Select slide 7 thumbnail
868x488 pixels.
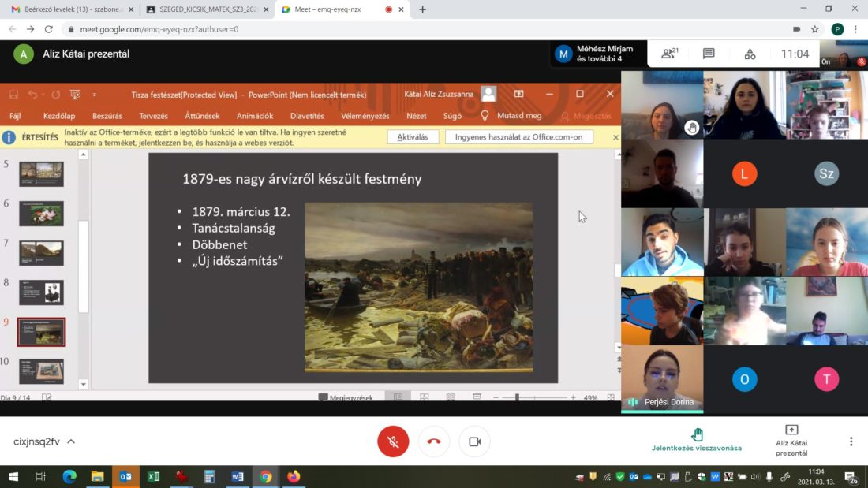point(42,253)
